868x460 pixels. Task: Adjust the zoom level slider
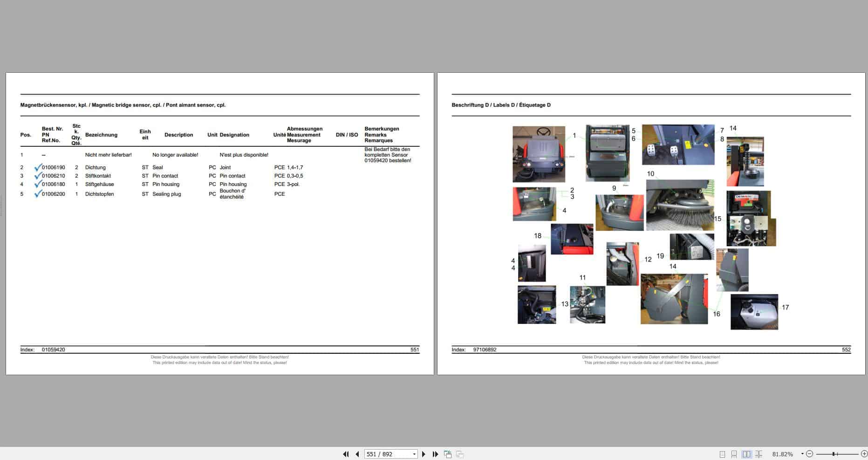pos(833,453)
